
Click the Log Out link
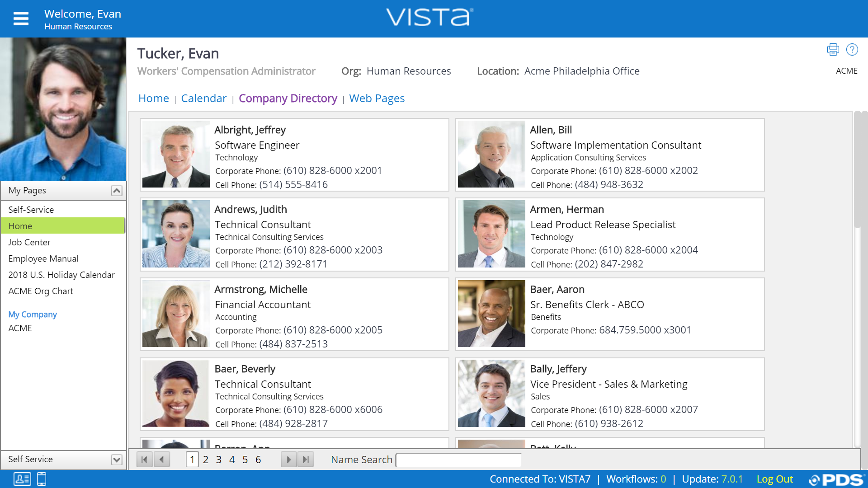(774, 479)
